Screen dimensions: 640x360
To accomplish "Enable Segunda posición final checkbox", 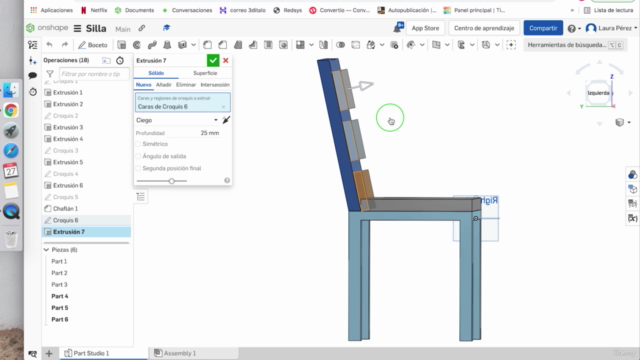I will [138, 168].
